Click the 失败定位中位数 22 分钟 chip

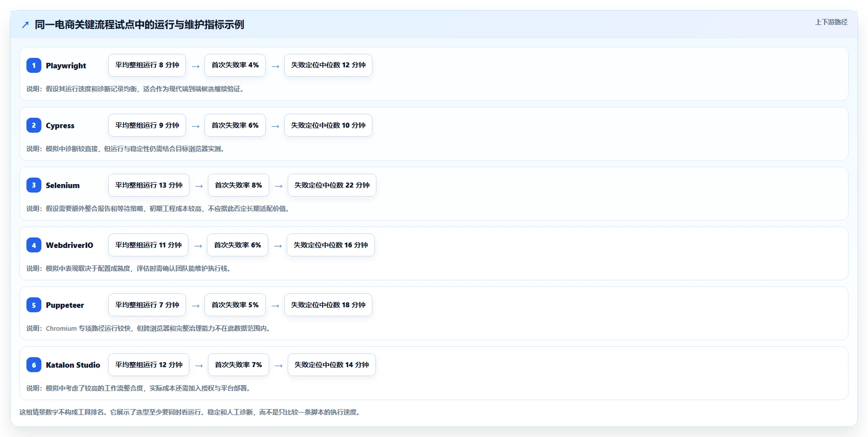point(332,185)
